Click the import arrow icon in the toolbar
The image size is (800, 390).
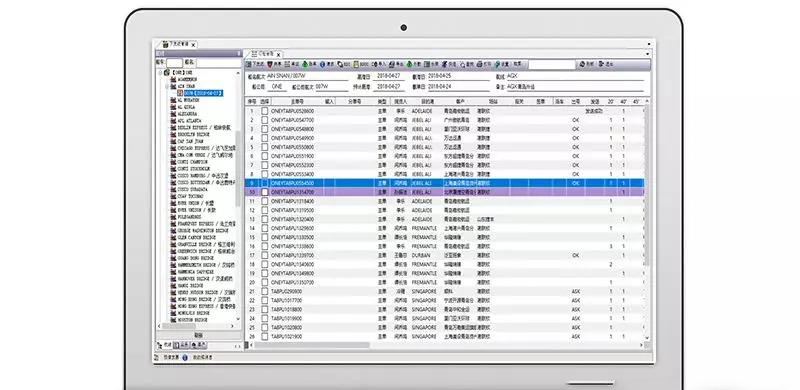[374, 64]
